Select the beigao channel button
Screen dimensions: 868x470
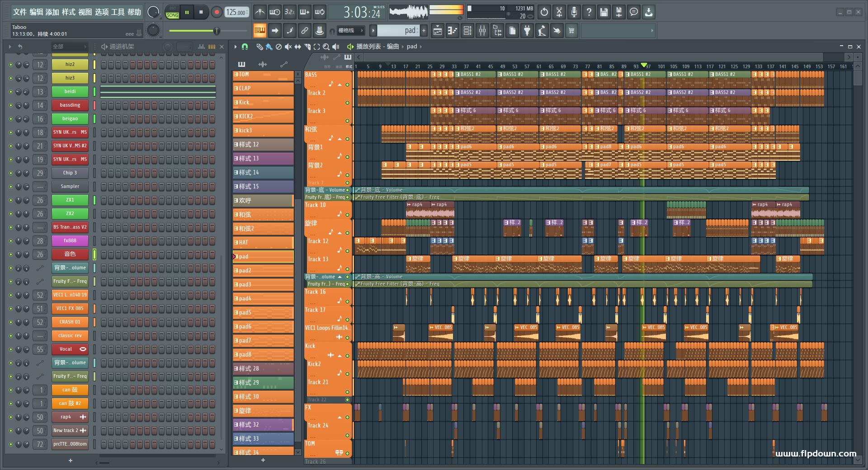70,119
